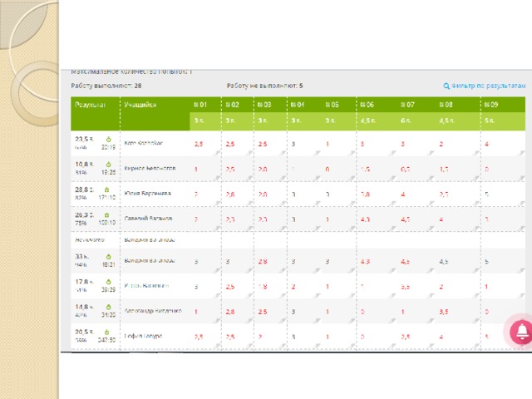Select the №06 column header worth 4,5 б.
This screenshot has height=399, width=532.
click(x=367, y=105)
